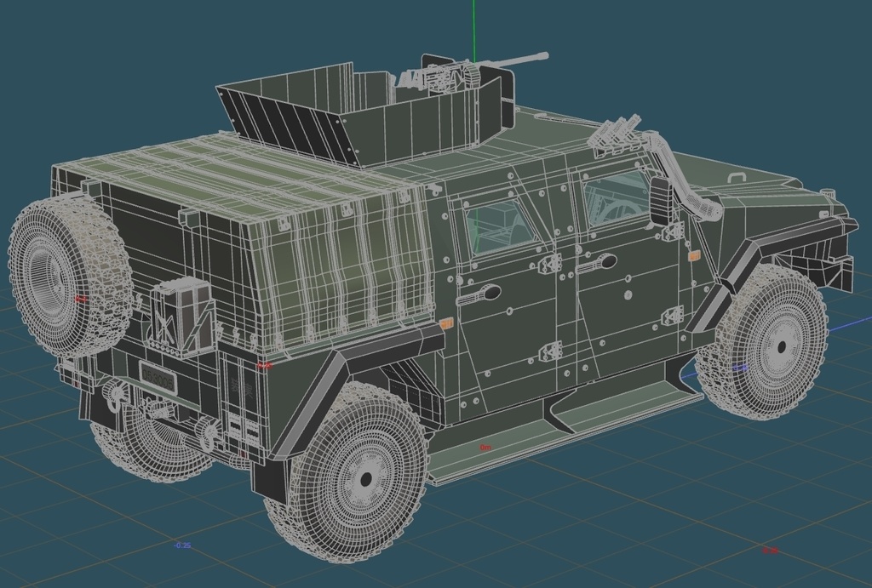Click the green vertical axis line
Image resolution: width=872 pixels, height=588 pixels.
coord(473,31)
